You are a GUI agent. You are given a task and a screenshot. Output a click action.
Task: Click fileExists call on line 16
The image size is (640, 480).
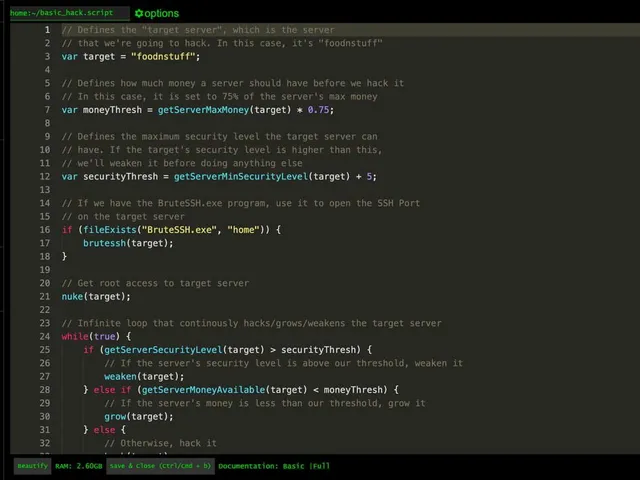click(109, 230)
